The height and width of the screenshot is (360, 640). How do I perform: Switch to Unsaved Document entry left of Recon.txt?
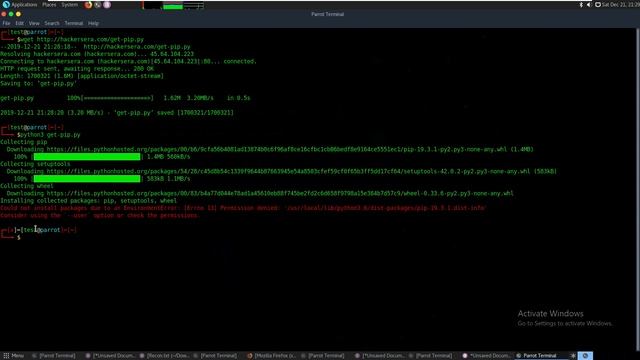(111, 356)
